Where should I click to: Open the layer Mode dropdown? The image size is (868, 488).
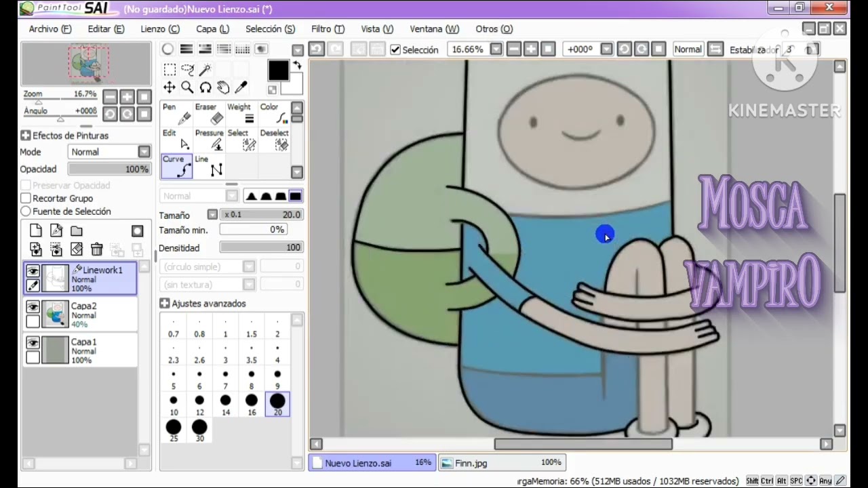click(x=144, y=152)
